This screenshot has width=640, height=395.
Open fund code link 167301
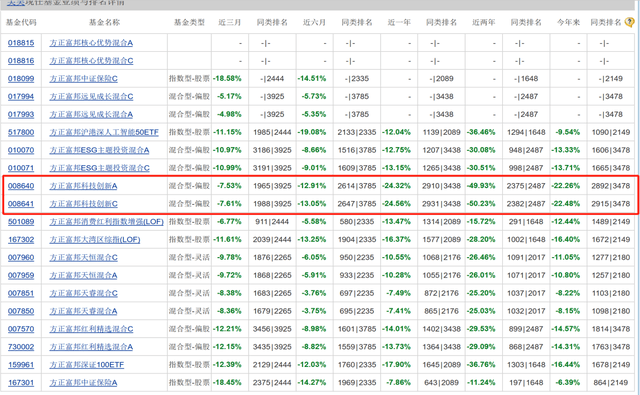[x=21, y=383]
